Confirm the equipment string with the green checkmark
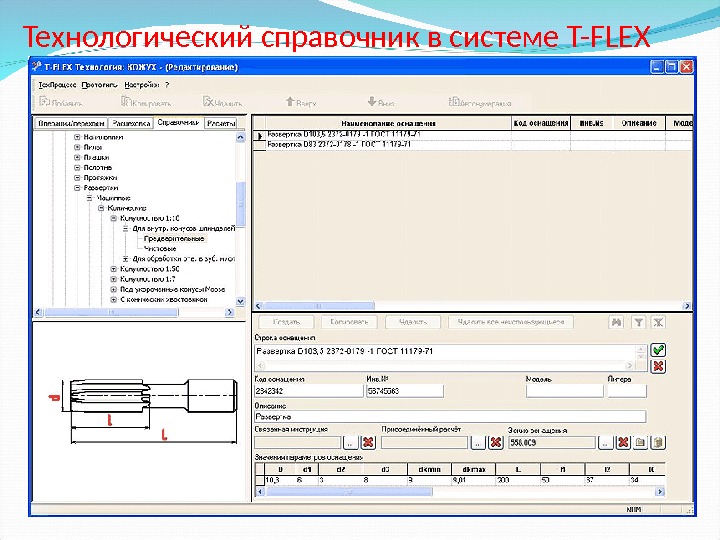This screenshot has height=540, width=720. click(658, 350)
